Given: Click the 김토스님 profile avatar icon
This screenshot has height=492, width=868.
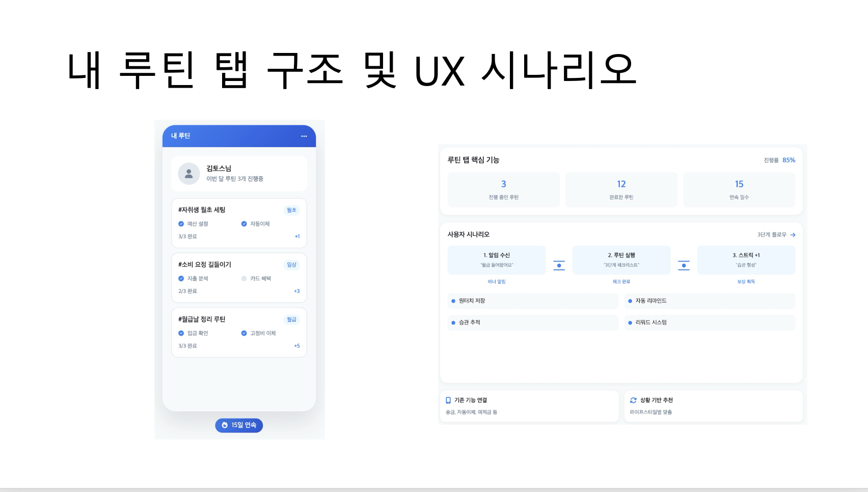Looking at the screenshot, I should tap(188, 174).
